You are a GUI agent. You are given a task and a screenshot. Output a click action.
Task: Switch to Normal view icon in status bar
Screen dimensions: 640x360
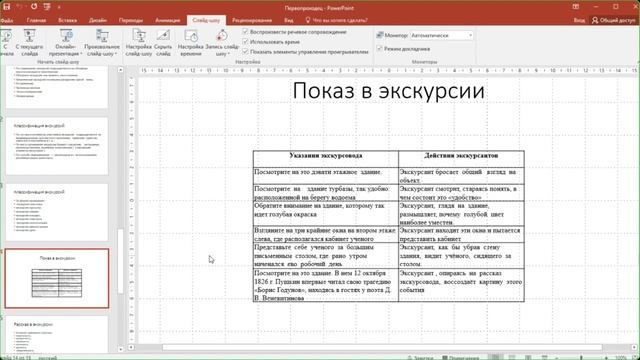496,358
